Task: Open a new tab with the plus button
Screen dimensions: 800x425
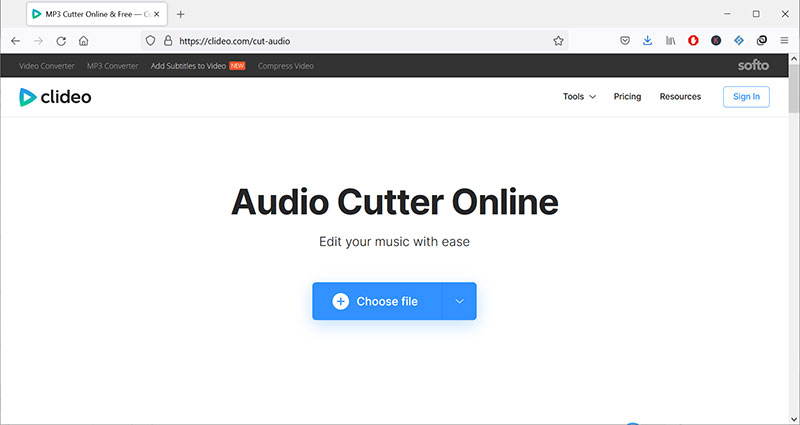Action: click(x=180, y=14)
